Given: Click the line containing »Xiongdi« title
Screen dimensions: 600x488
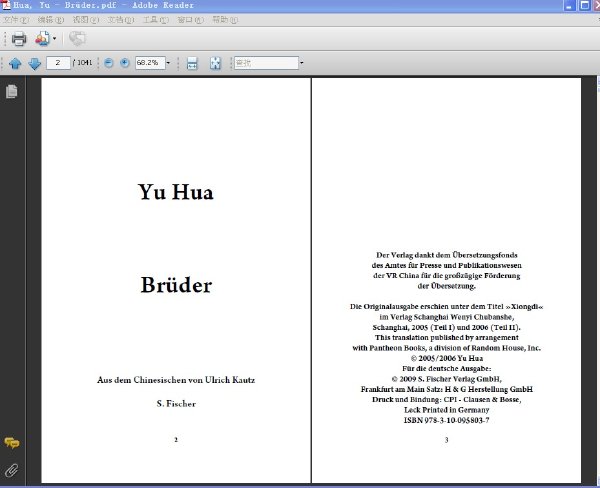Looking at the screenshot, I should (x=447, y=307).
